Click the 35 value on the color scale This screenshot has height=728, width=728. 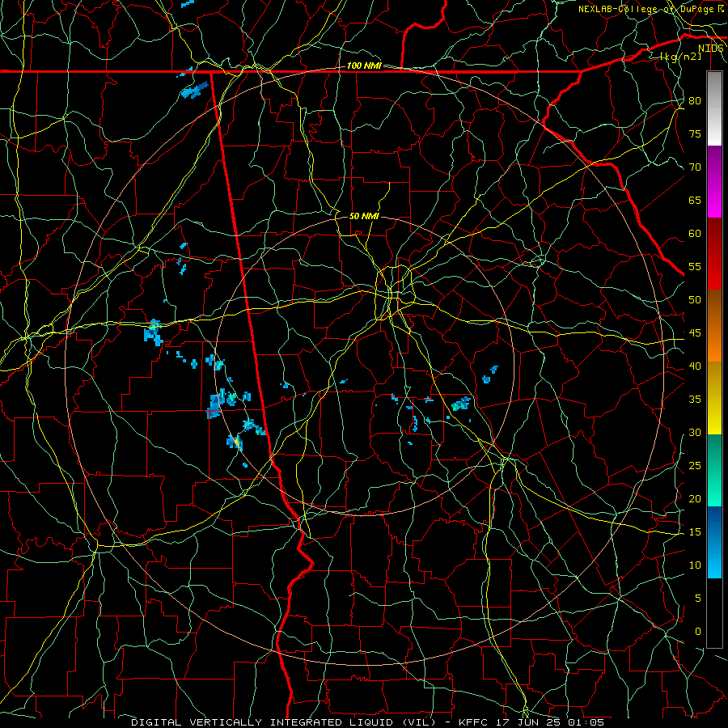click(x=695, y=400)
